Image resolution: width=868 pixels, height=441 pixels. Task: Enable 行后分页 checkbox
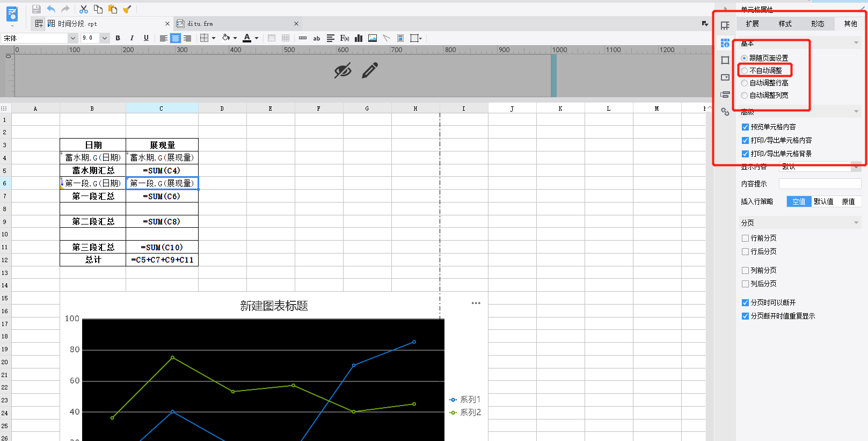pos(745,251)
